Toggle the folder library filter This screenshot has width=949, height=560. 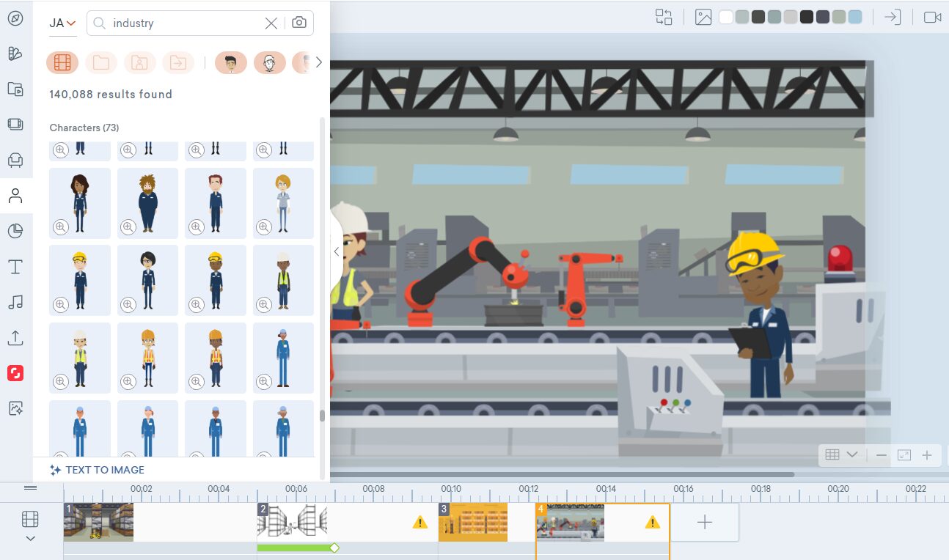coord(101,63)
